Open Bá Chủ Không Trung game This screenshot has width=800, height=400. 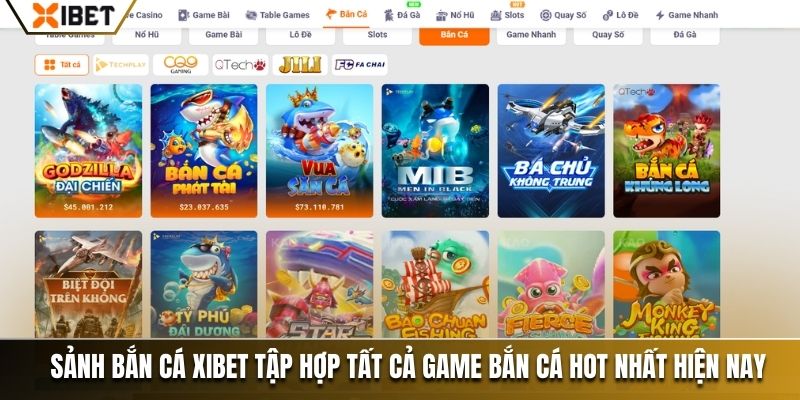point(551,151)
